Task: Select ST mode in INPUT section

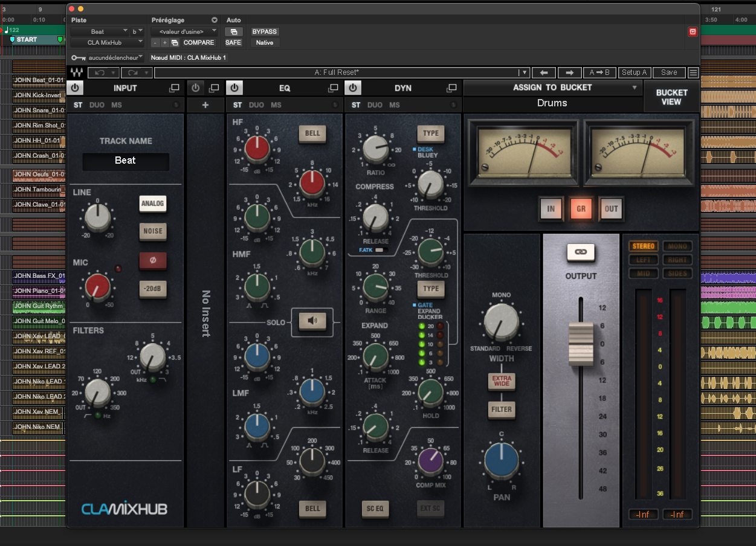Action: pos(78,105)
